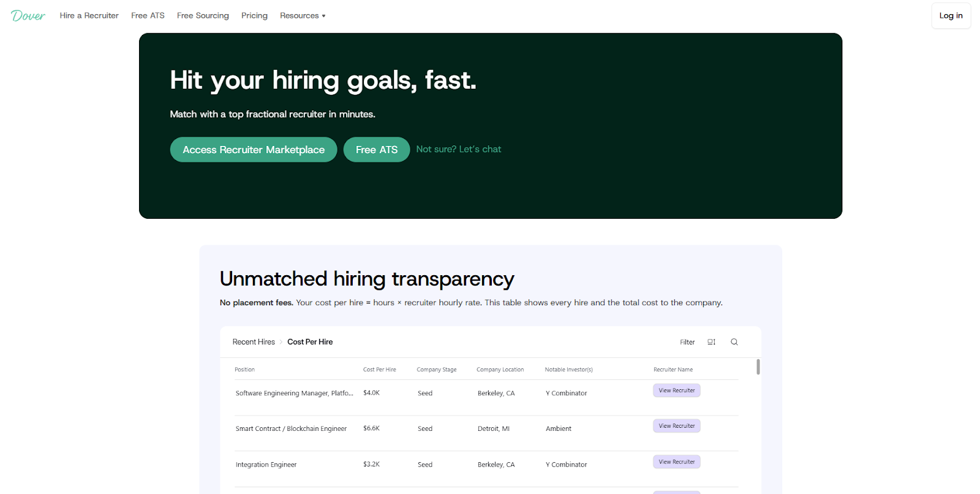Click the Company Stage column header
Screen dimensions: 980x494
point(437,370)
